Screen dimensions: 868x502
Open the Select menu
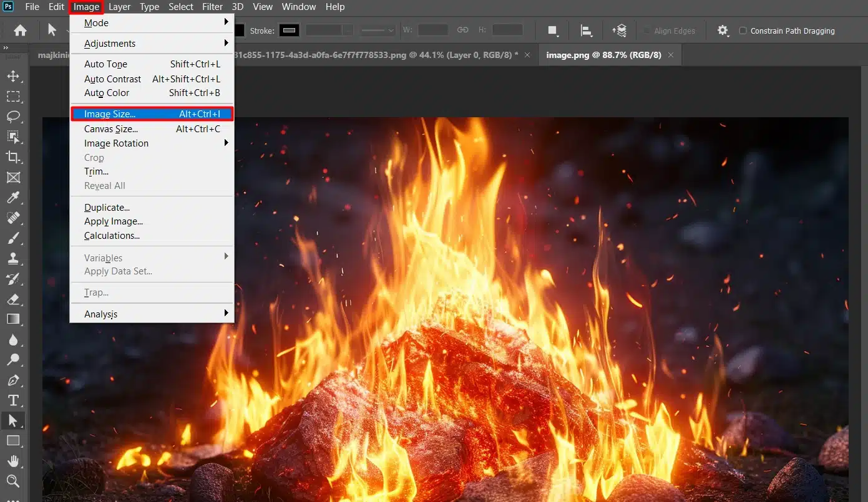181,7
